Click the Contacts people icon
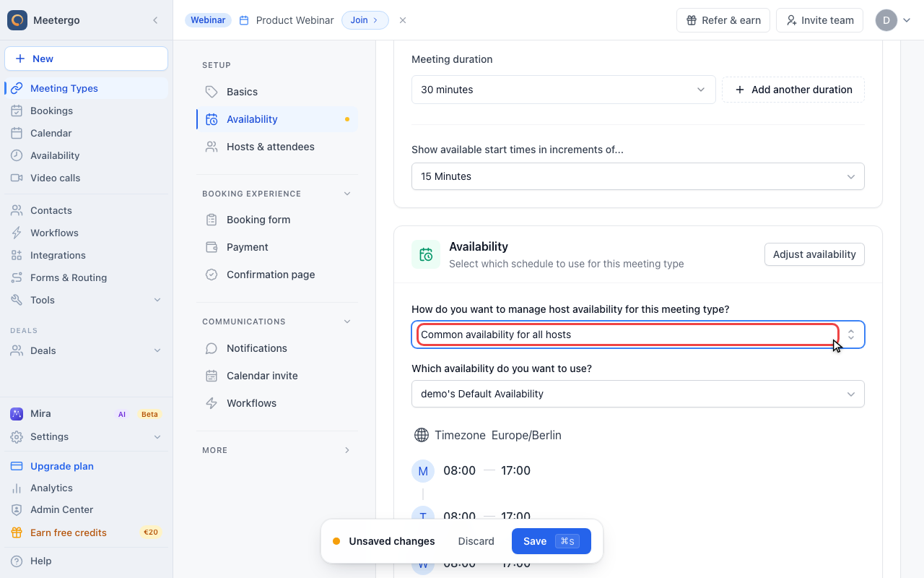Image resolution: width=924 pixels, height=578 pixels. (17, 210)
